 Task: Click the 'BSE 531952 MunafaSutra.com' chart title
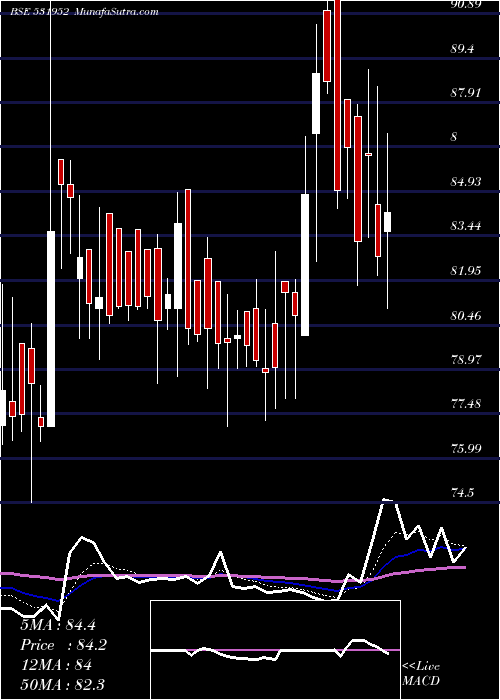pyautogui.click(x=85, y=12)
